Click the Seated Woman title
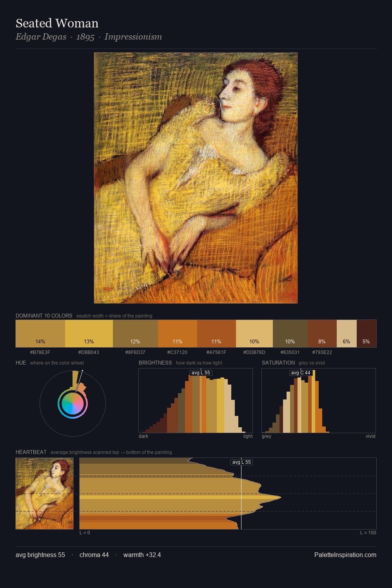The width and height of the screenshot is (392, 588). 57,23
